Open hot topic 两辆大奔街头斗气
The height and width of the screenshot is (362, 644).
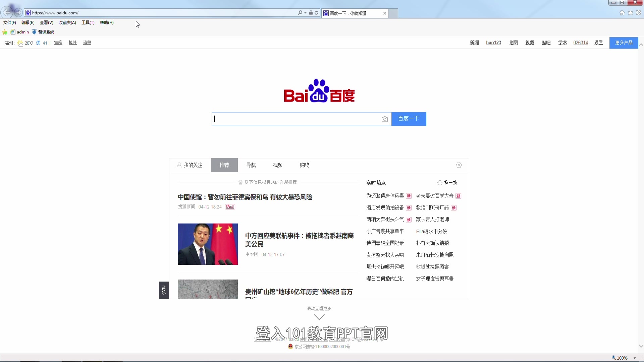(385, 220)
